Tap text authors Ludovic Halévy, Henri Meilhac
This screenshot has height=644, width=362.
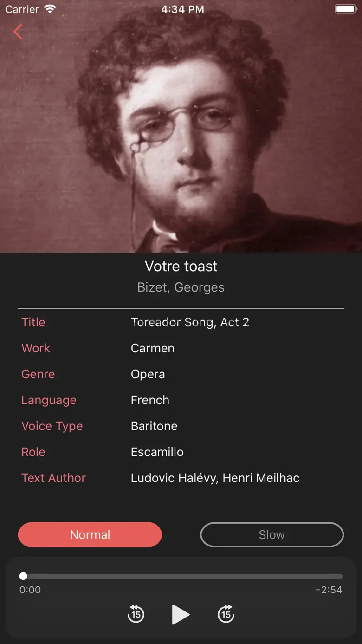[215, 478]
